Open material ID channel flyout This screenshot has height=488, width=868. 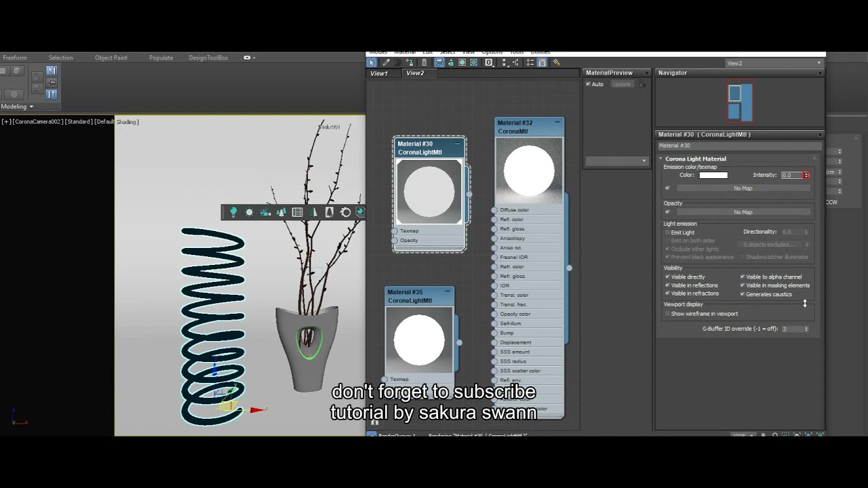click(489, 62)
